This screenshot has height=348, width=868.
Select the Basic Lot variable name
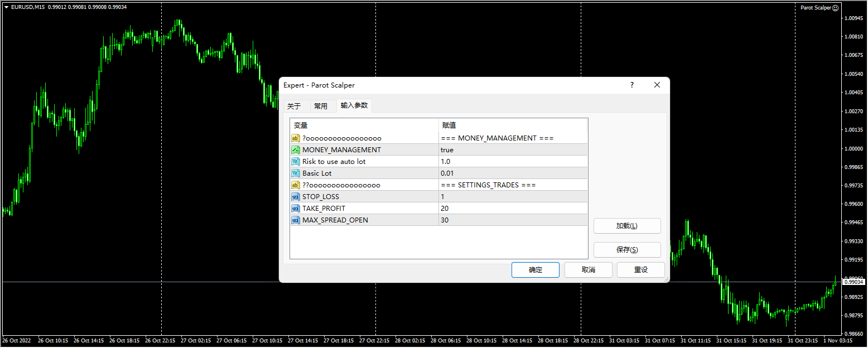tap(317, 173)
